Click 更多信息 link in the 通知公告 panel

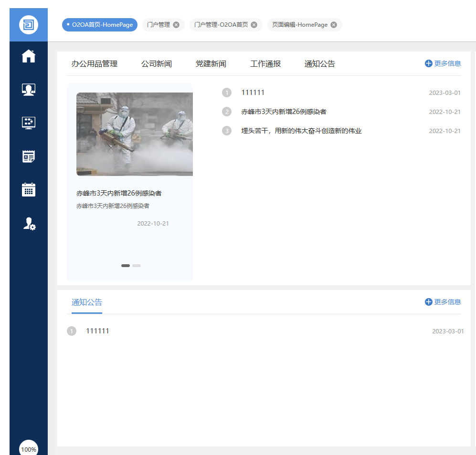(443, 302)
